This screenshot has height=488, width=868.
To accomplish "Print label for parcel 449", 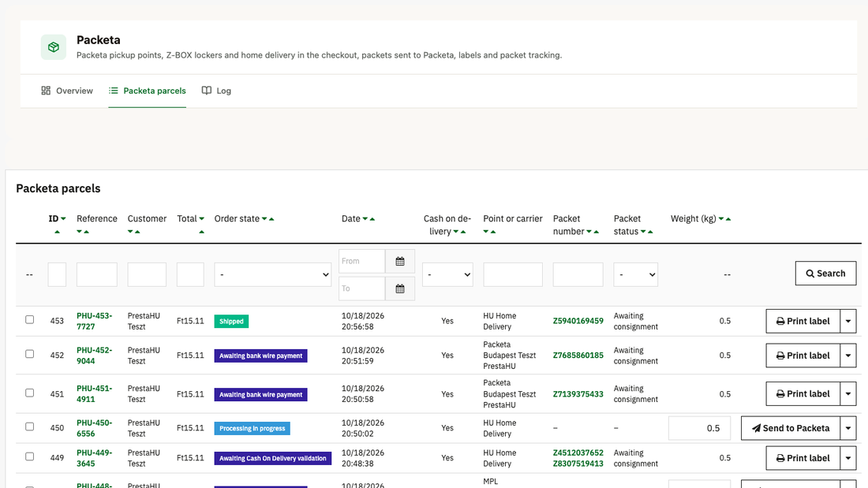I will [x=803, y=458].
